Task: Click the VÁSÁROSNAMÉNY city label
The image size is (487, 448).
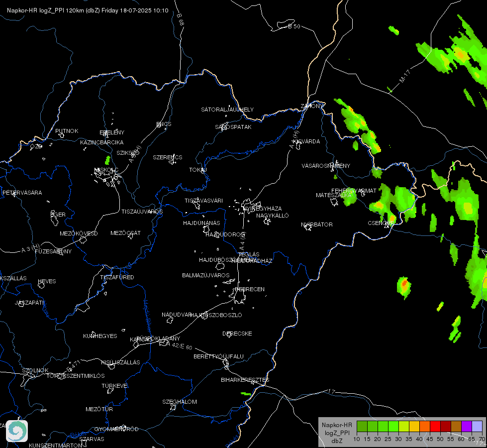Action: click(x=326, y=166)
